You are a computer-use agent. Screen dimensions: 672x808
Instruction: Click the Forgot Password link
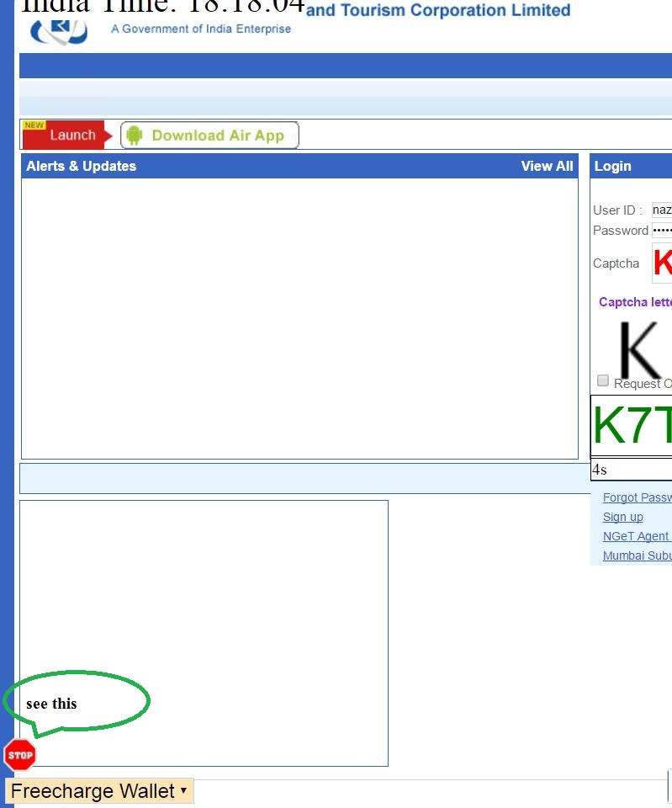[637, 497]
